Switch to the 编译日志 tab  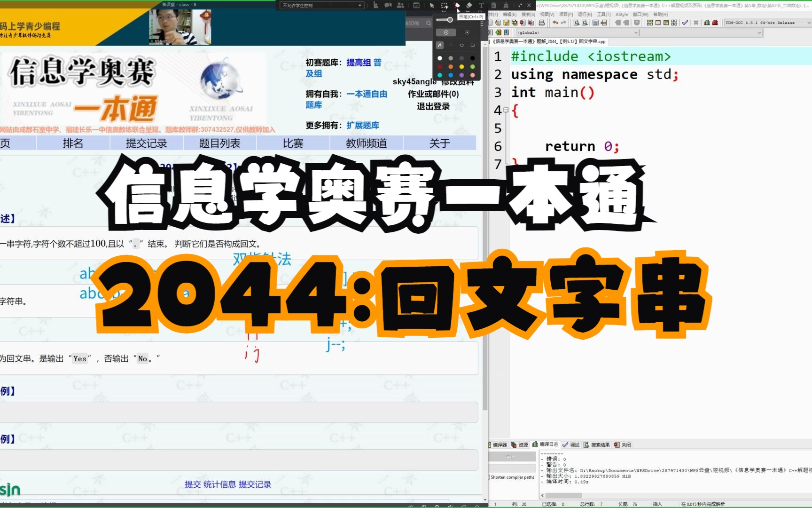click(549, 444)
